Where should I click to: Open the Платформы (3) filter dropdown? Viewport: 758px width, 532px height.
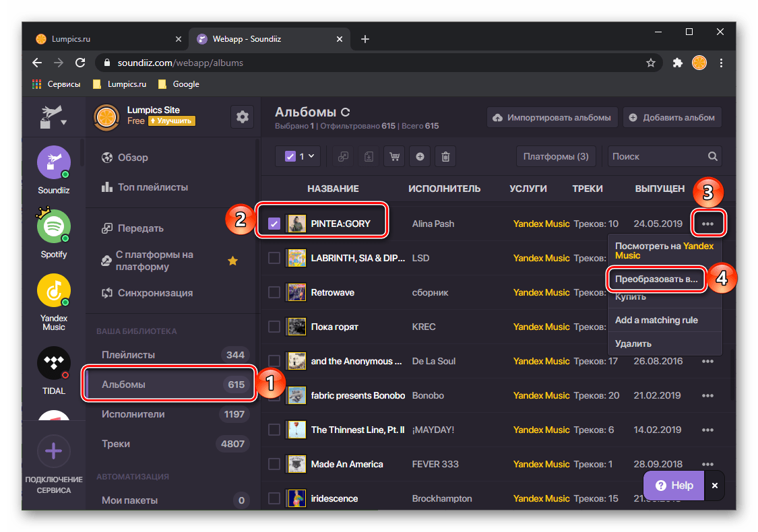556,156
